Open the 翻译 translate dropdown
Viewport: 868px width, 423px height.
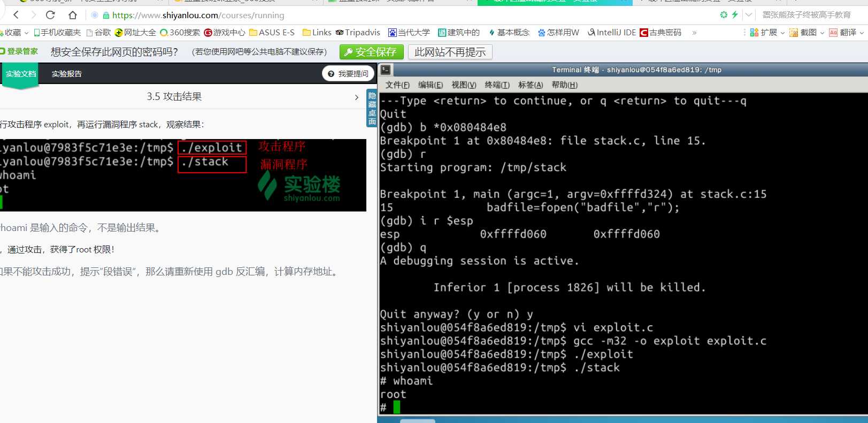click(x=846, y=33)
